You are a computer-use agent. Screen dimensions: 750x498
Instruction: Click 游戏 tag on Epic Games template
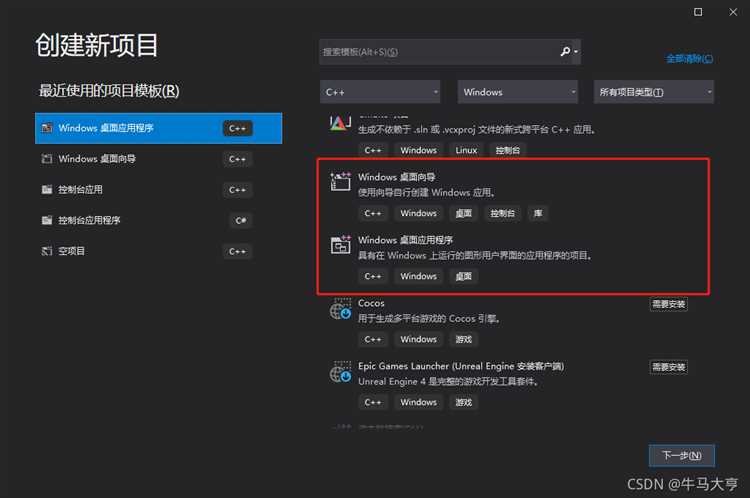[x=463, y=402]
